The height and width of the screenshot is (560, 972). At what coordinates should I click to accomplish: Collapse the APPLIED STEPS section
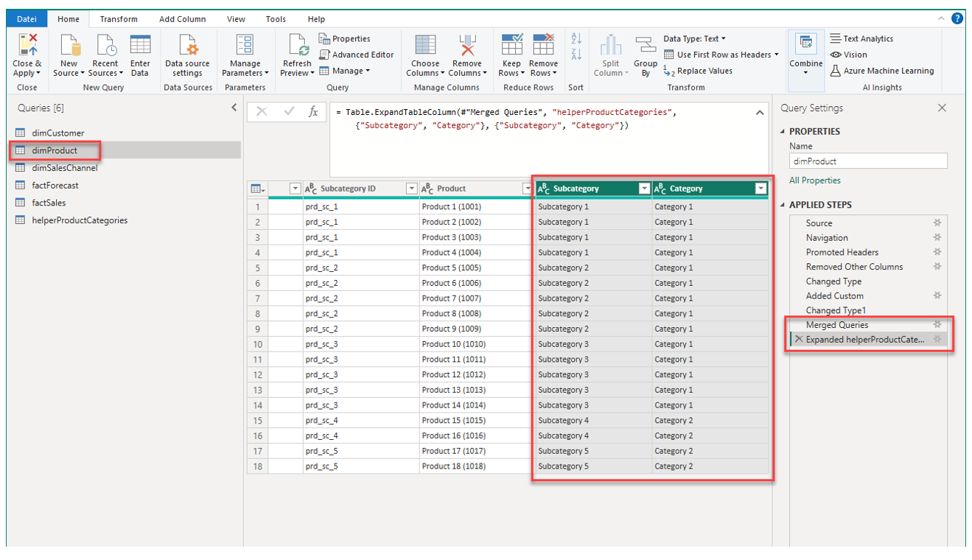783,205
